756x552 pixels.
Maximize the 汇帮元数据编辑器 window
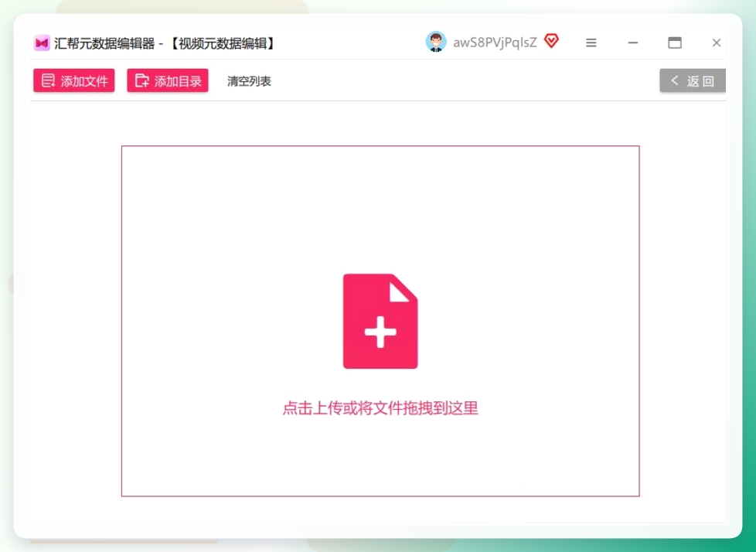675,43
